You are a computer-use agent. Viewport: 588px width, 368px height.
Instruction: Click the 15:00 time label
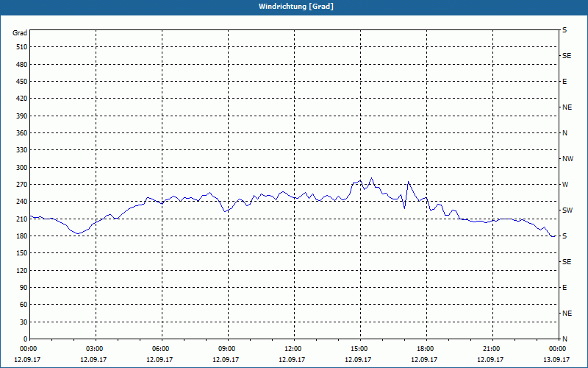pos(361,349)
